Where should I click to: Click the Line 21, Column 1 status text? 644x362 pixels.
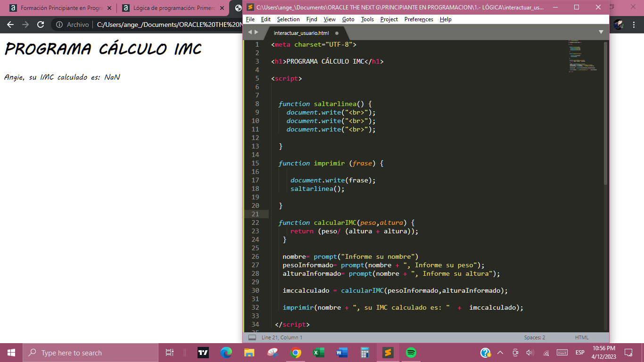282,337
